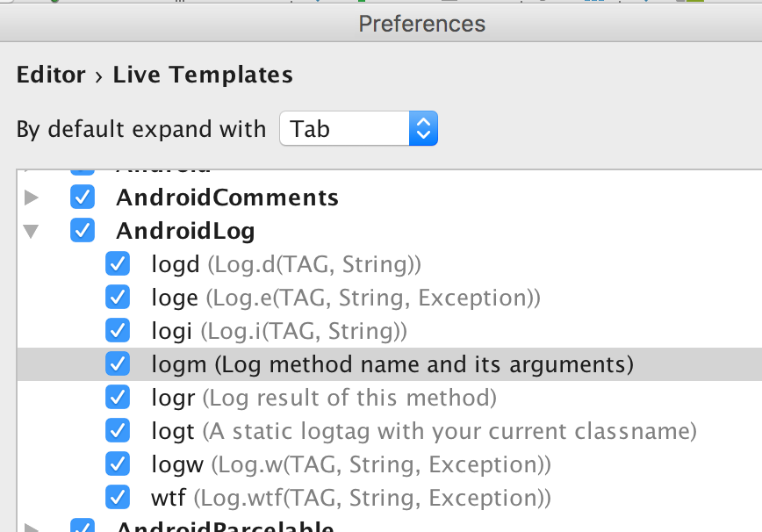Click the Editor breadcrumb link
This screenshot has width=762, height=532.
pyautogui.click(x=50, y=75)
